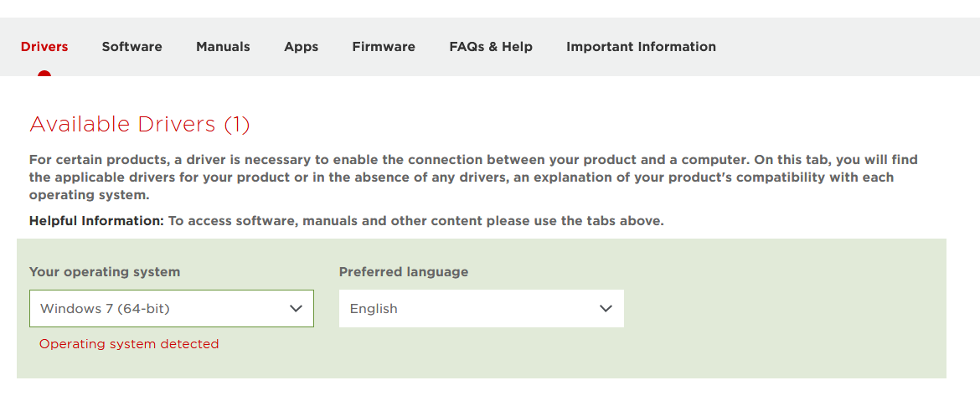Screen dimensions: 980x401
Task: Click the "Your operating system" label
Action: click(105, 272)
